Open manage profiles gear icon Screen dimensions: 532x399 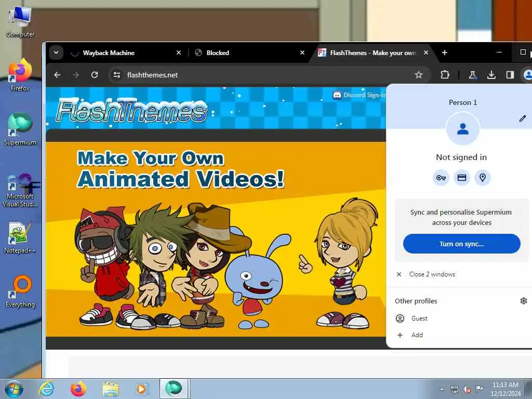pyautogui.click(x=524, y=301)
